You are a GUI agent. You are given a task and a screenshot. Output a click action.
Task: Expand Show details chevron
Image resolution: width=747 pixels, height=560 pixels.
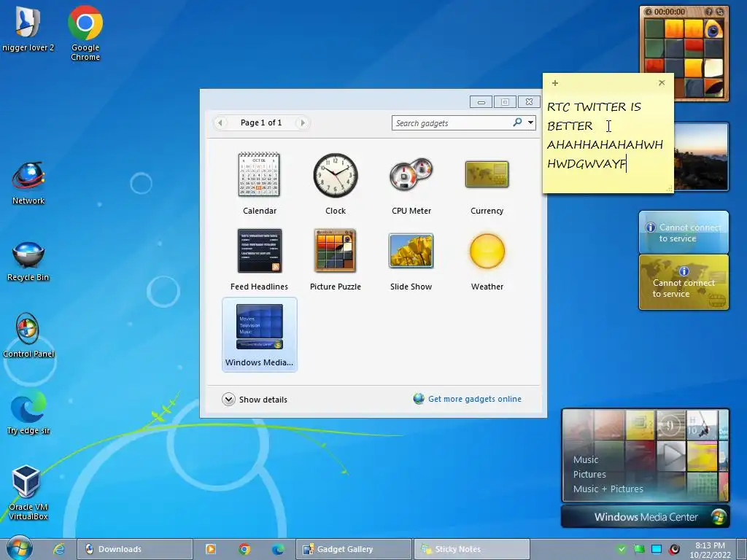click(x=228, y=399)
